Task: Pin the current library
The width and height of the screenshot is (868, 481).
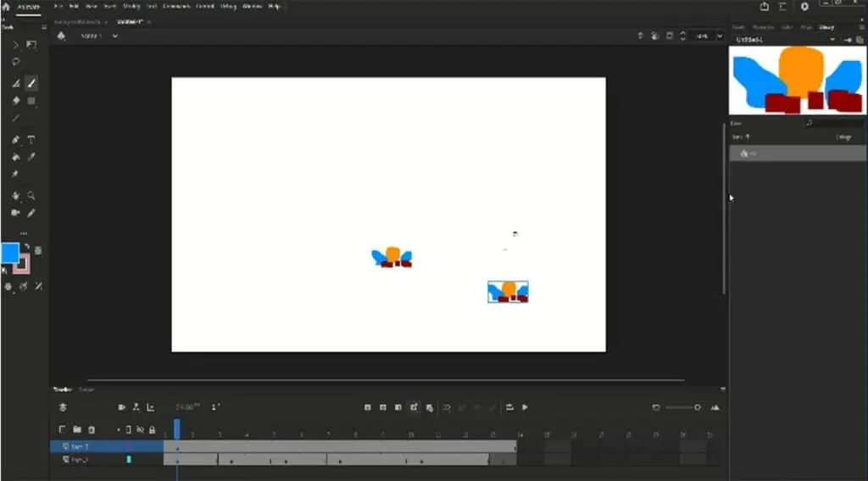Action: (x=848, y=40)
